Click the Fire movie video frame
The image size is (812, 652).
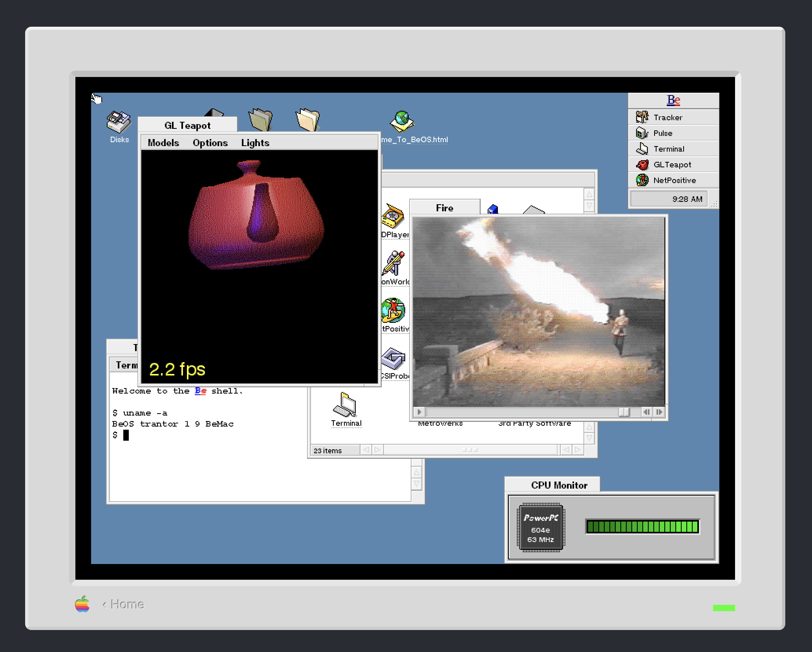click(539, 311)
